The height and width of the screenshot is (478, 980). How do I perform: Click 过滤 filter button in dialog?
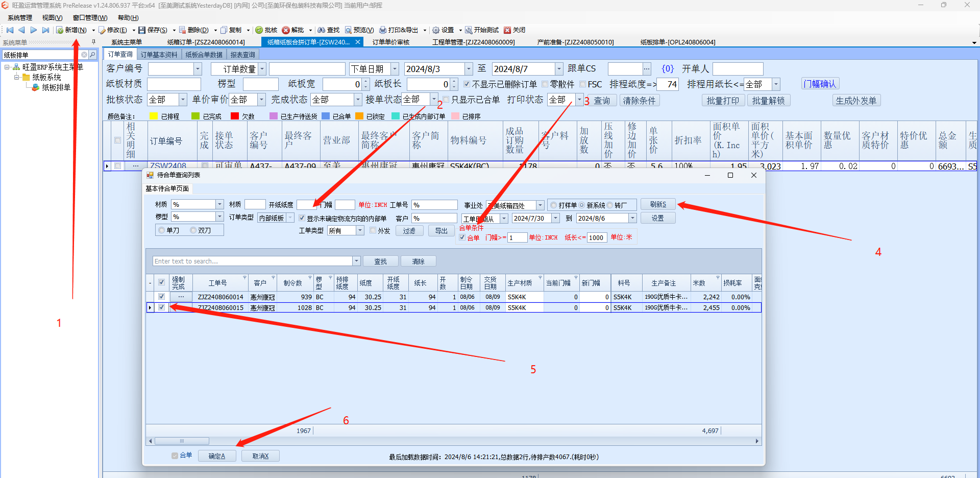(409, 231)
